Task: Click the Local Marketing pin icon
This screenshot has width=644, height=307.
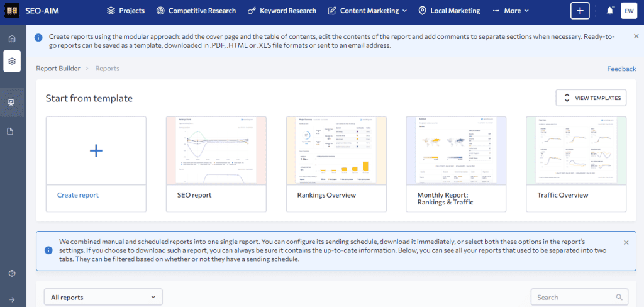Action: (x=422, y=11)
